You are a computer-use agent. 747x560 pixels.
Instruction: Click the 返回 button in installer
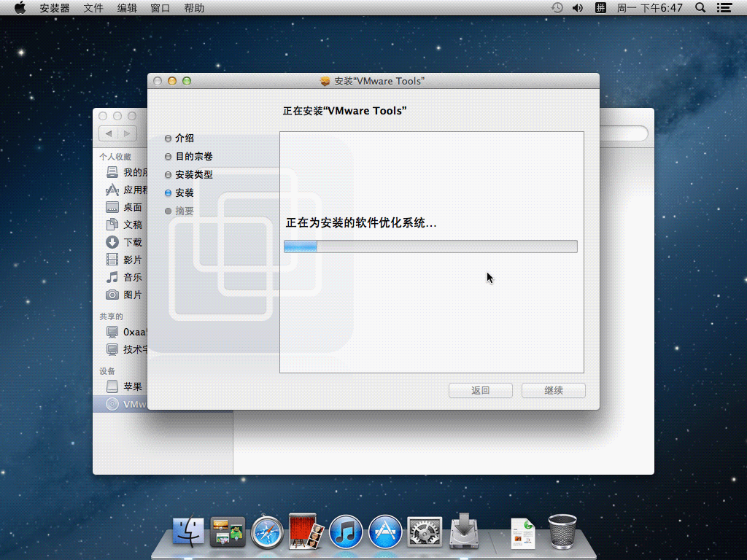pos(480,391)
